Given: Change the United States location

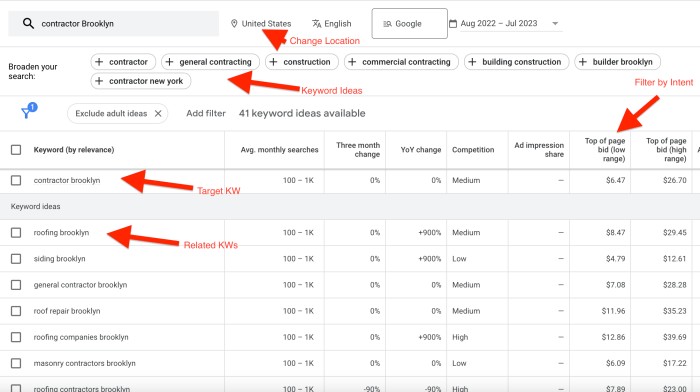Looking at the screenshot, I should point(261,24).
